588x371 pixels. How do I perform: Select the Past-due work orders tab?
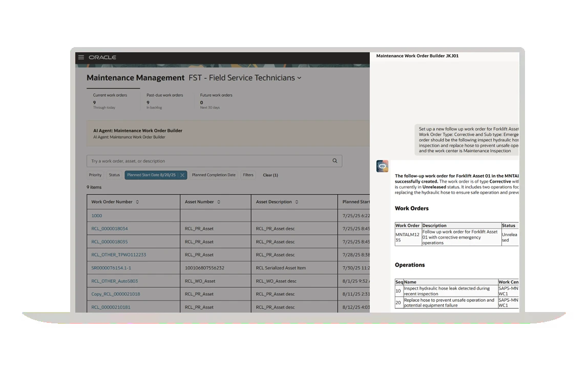(x=164, y=100)
